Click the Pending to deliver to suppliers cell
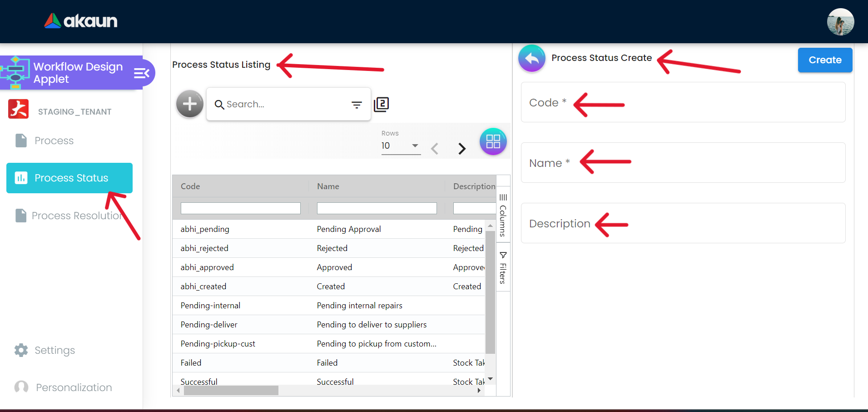This screenshot has height=412, width=868. coord(377,325)
